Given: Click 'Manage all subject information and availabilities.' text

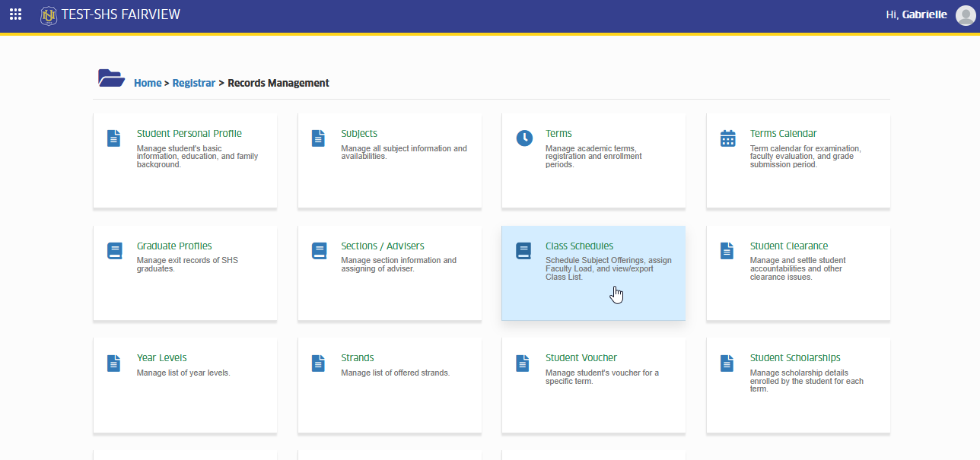Looking at the screenshot, I should tap(404, 152).
